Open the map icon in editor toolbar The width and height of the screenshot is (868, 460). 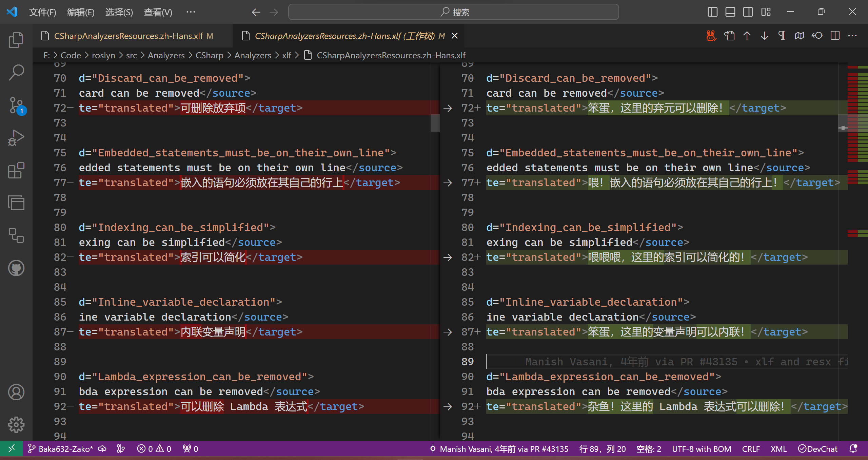800,36
